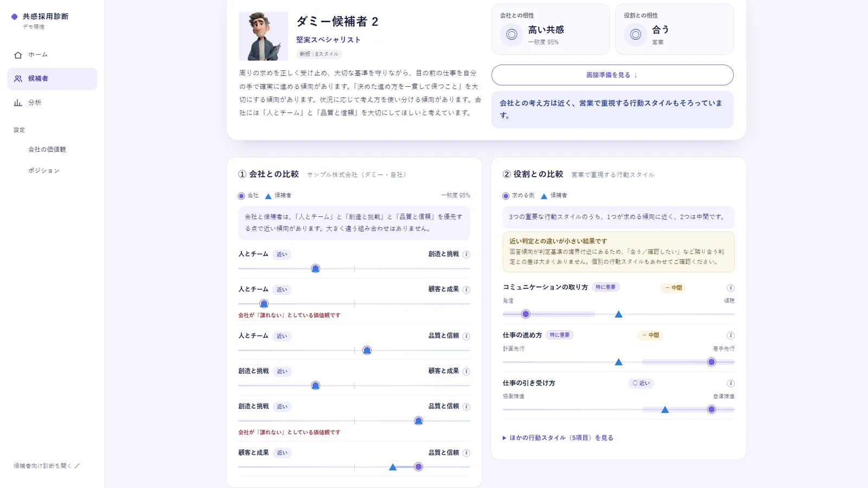Click the 近い badge on 仕事の引き受け方 row

(641, 383)
